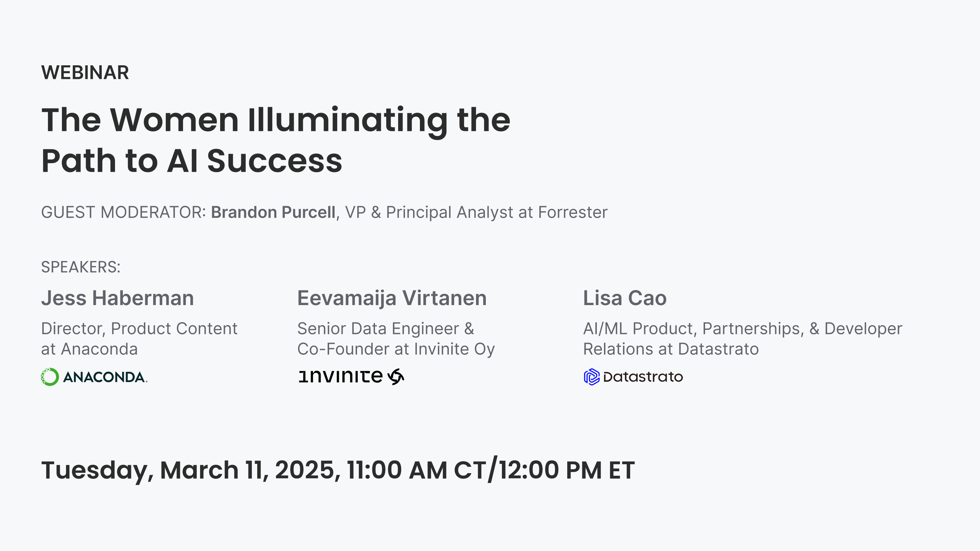Screen dimensions: 980x551
Task: Select speaker name Jess Haberman
Action: 117,298
